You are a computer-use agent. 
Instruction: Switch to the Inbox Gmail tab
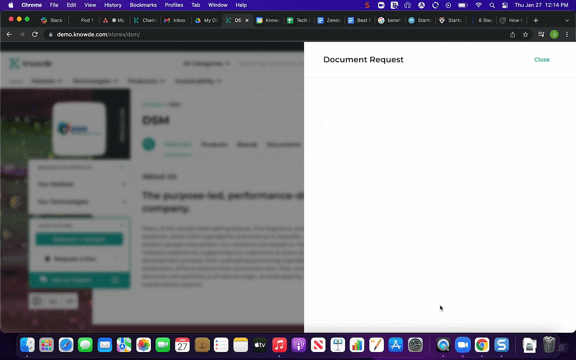pos(175,20)
